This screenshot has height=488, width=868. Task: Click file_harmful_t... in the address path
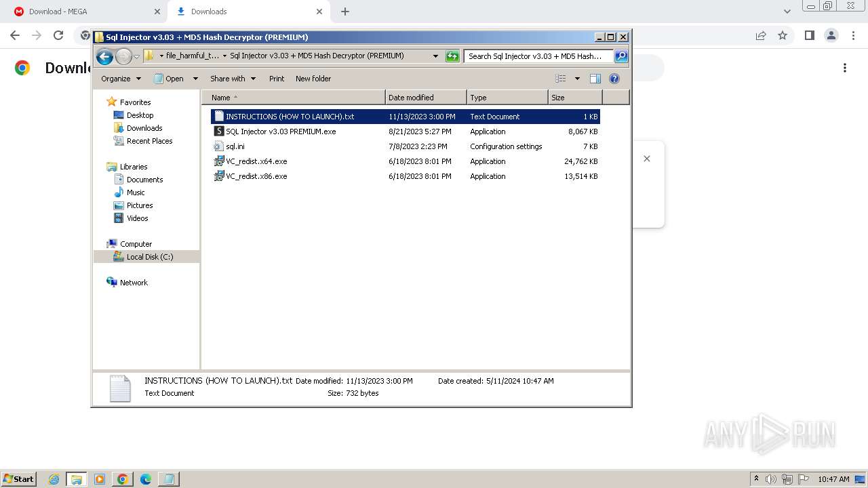pos(193,56)
